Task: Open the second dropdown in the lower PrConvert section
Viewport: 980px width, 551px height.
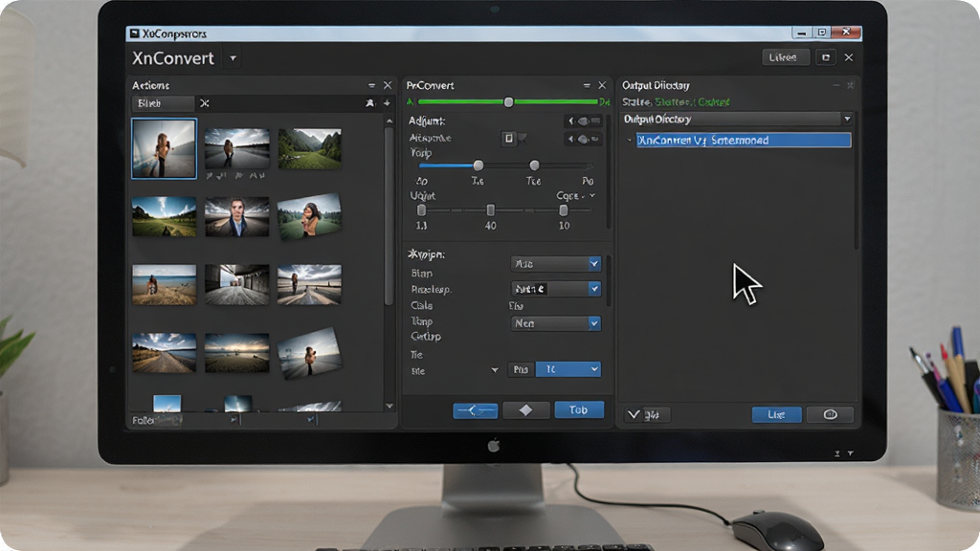Action: point(556,289)
